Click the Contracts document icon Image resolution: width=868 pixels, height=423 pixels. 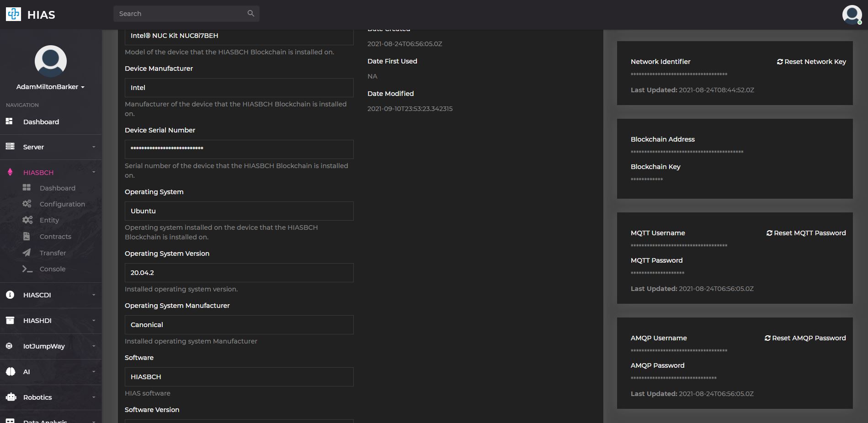coord(27,236)
